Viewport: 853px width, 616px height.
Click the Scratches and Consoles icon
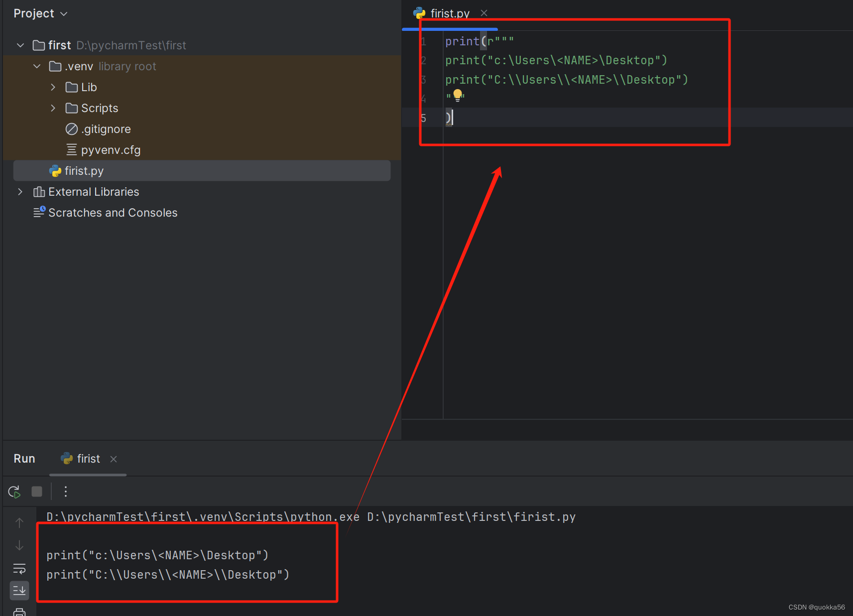(x=39, y=212)
